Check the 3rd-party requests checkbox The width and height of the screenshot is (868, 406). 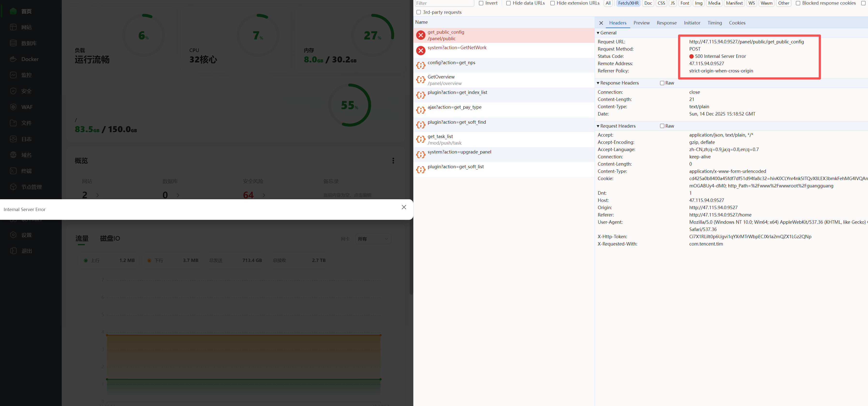pyautogui.click(x=418, y=12)
